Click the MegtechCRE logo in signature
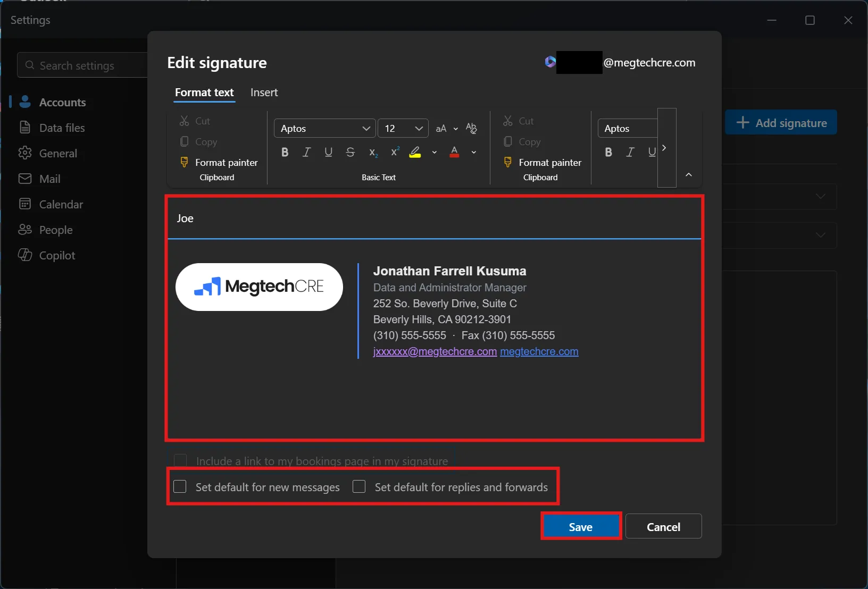The image size is (868, 589). 259,287
